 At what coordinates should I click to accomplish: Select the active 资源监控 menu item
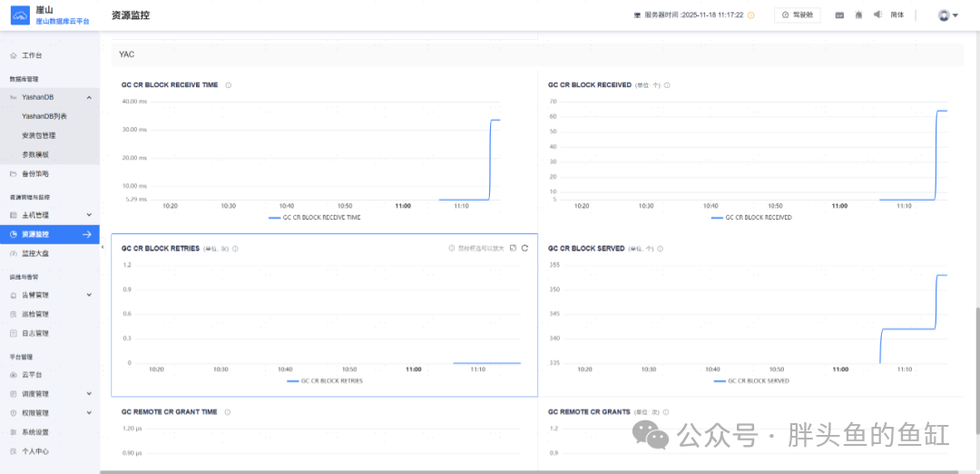pyautogui.click(x=49, y=234)
